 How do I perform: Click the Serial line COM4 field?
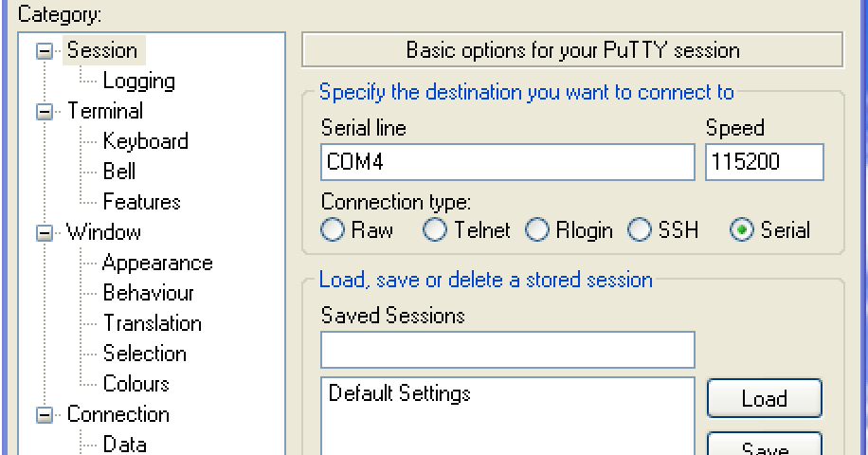tap(507, 162)
